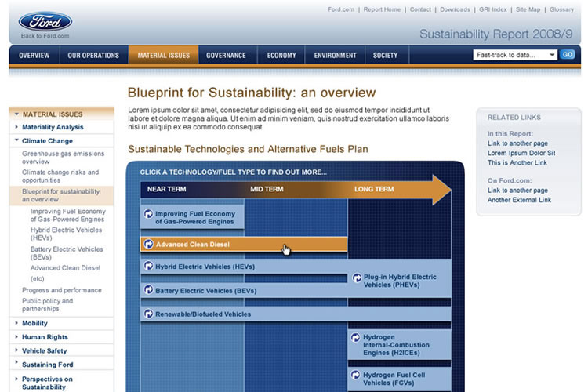Open the Overview tab
The image size is (588, 392).
[34, 55]
